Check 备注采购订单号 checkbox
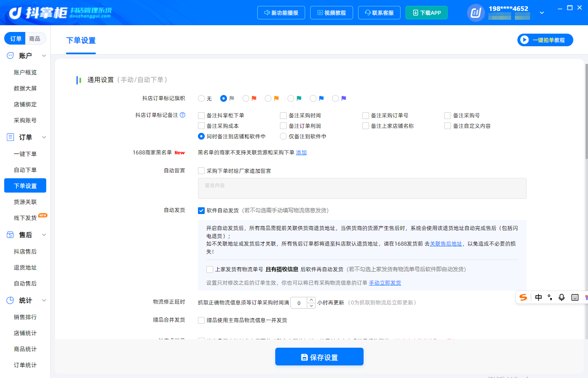The image size is (588, 378). click(x=366, y=115)
